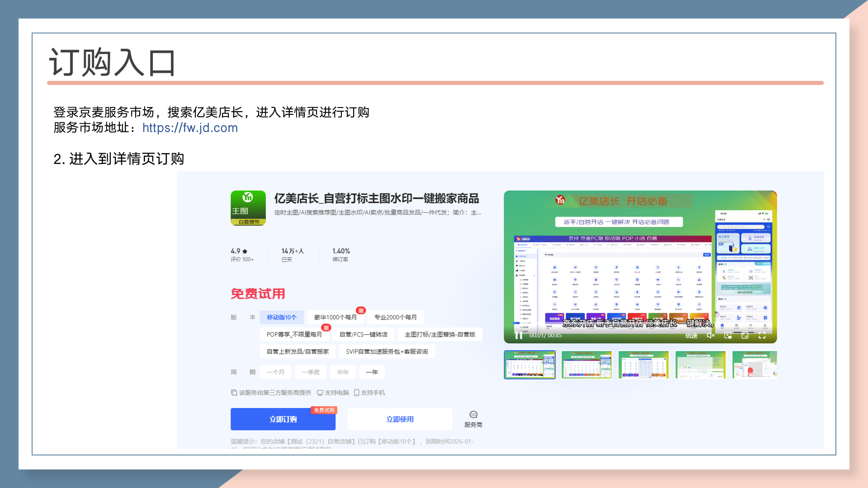Click the 服务商 chat icon

(473, 415)
